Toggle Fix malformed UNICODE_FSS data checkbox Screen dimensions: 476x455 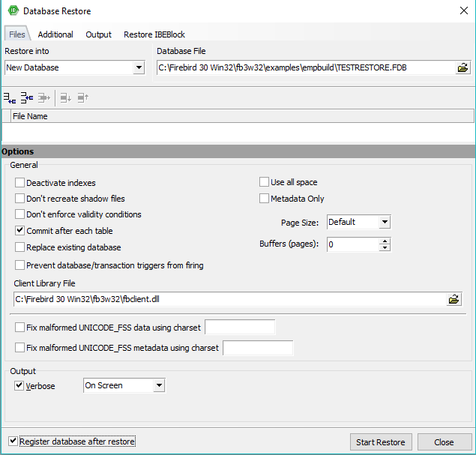pos(19,328)
